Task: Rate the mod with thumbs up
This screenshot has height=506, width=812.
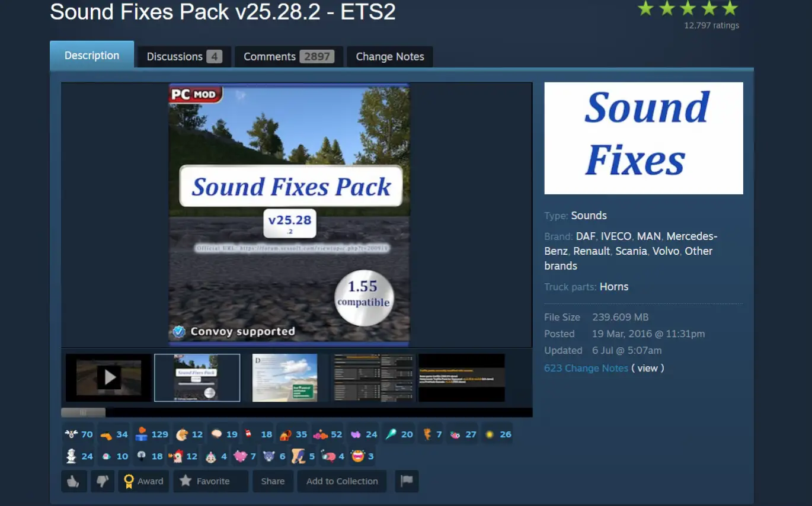Action: click(x=74, y=481)
